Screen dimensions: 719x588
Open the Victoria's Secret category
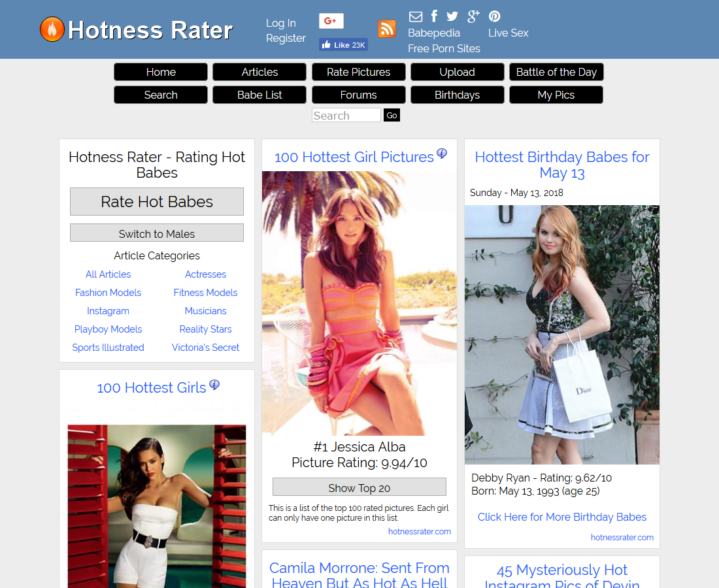[205, 348]
